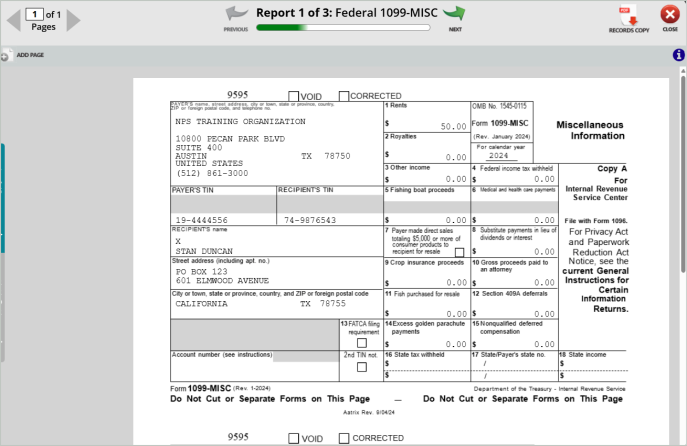Click the page number input field

[36, 14]
